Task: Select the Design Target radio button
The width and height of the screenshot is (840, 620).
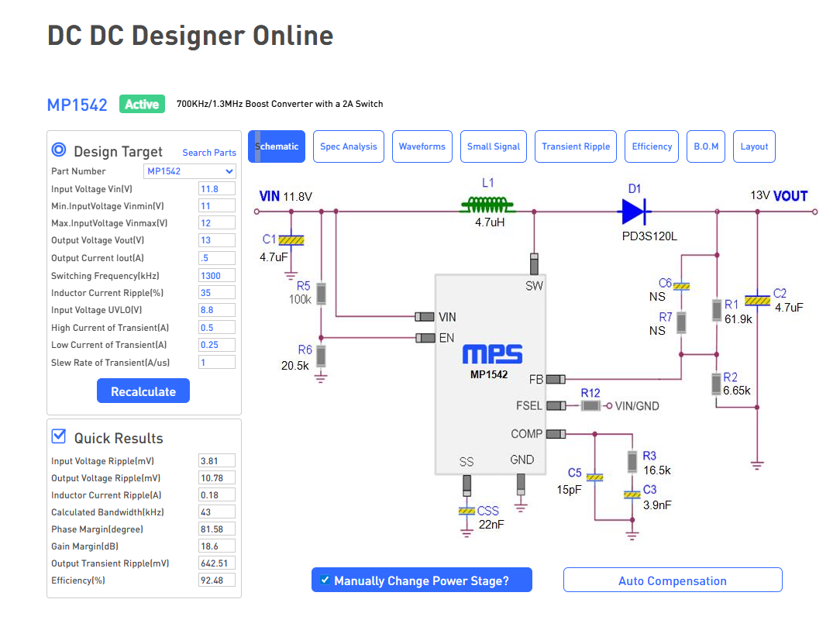Action: [59, 150]
